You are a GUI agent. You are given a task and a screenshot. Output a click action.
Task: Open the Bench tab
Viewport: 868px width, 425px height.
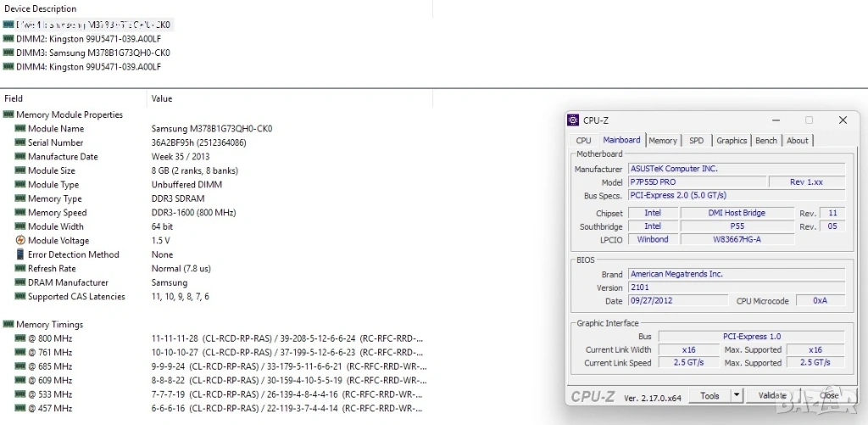click(766, 141)
